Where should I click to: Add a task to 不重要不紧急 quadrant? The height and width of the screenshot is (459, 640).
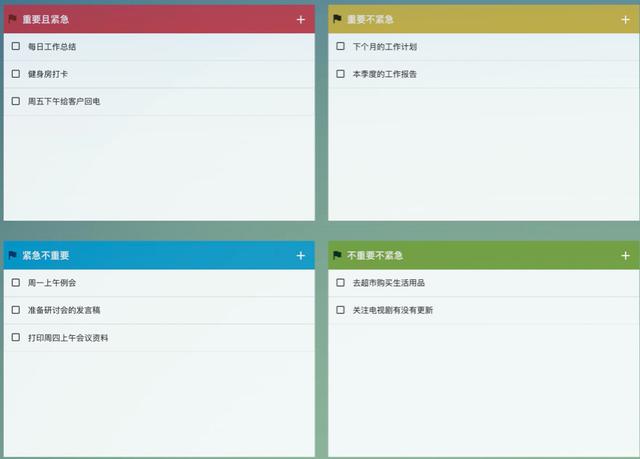click(625, 256)
